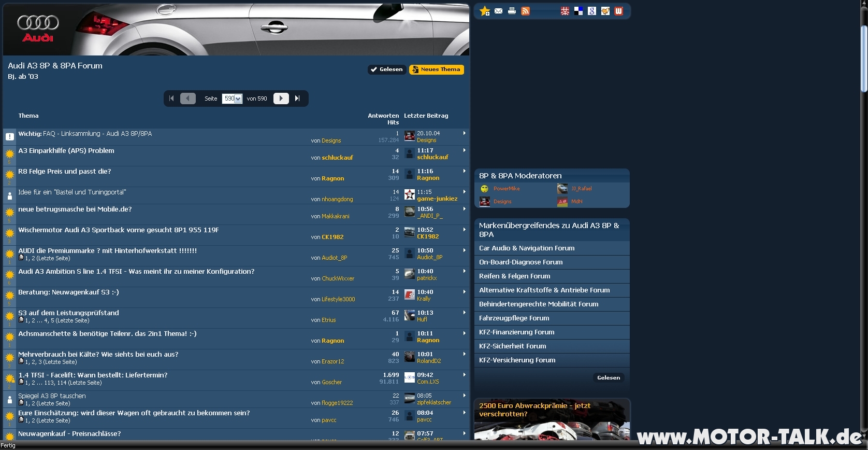Click last-post arrow of the Wischermotor row
Viewport: 868px width, 450px height.
[464, 230]
